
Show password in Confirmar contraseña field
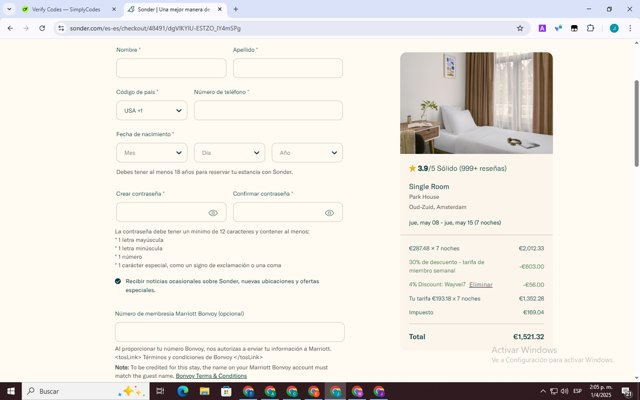[x=329, y=213]
